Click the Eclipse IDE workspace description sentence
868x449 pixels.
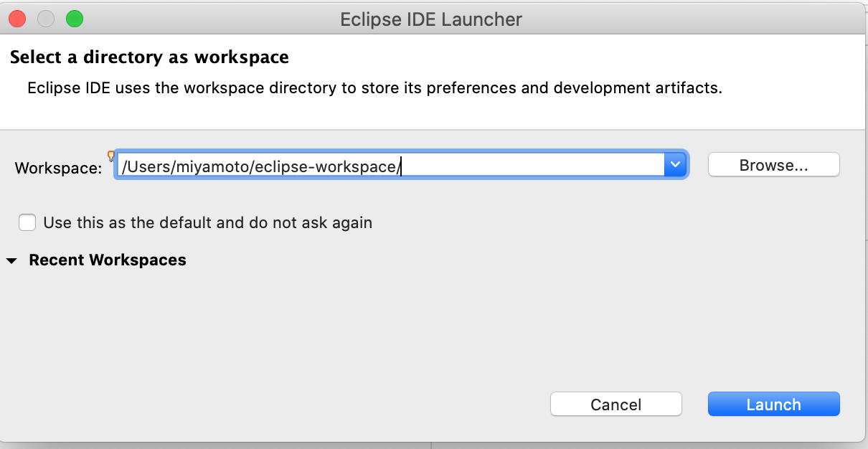tap(374, 89)
